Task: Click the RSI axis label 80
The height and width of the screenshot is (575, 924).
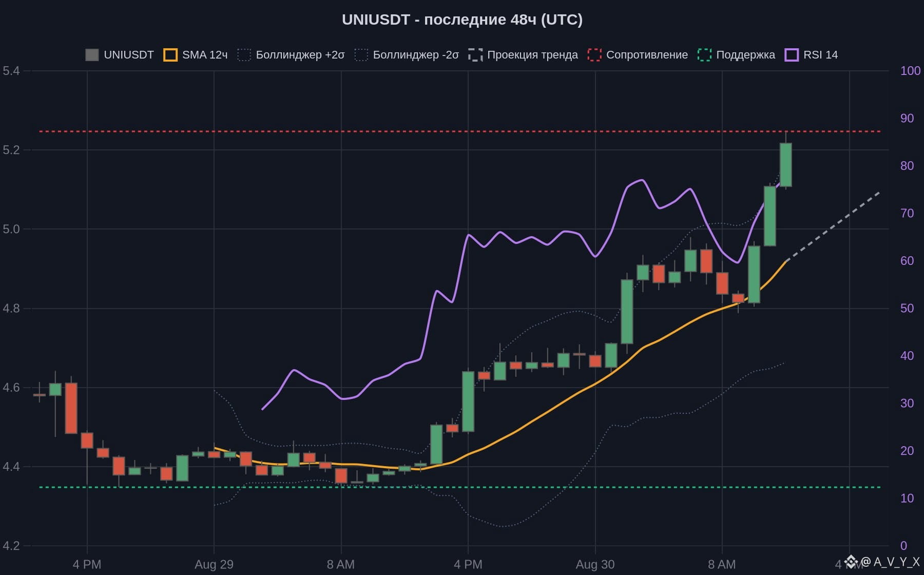Action: tap(907, 166)
